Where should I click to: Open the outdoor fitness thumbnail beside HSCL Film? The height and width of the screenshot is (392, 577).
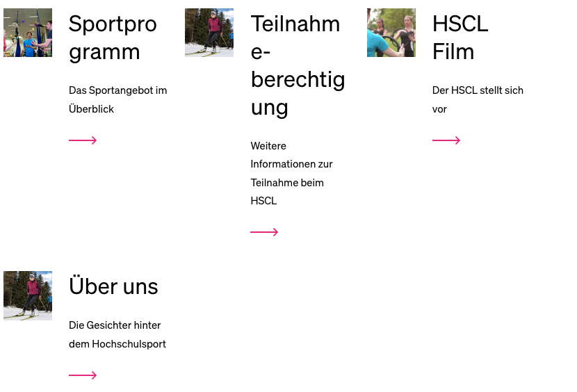pyautogui.click(x=391, y=33)
